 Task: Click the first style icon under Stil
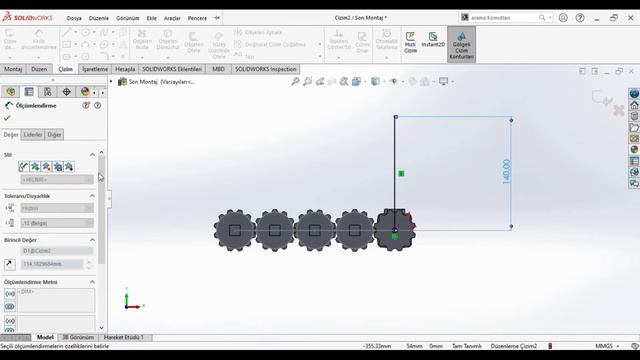[24, 167]
